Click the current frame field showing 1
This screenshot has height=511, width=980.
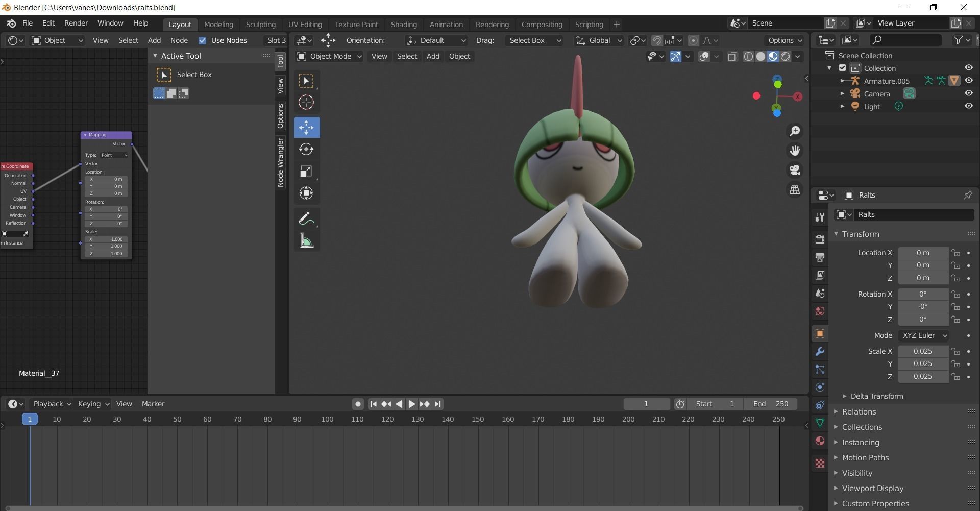[646, 404]
